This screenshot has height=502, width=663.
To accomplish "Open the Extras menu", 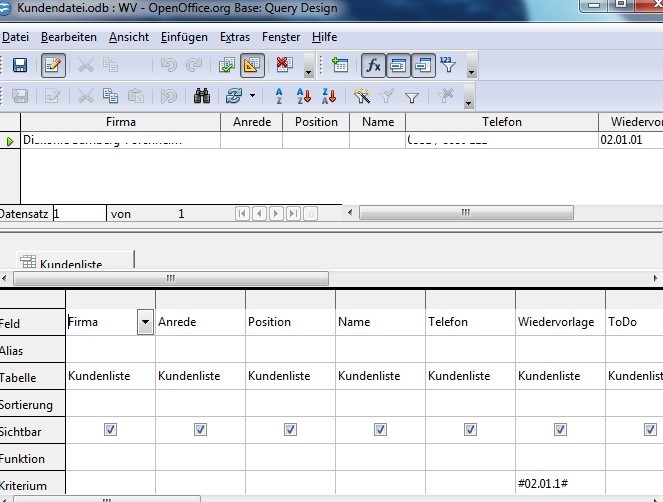I will click(235, 37).
